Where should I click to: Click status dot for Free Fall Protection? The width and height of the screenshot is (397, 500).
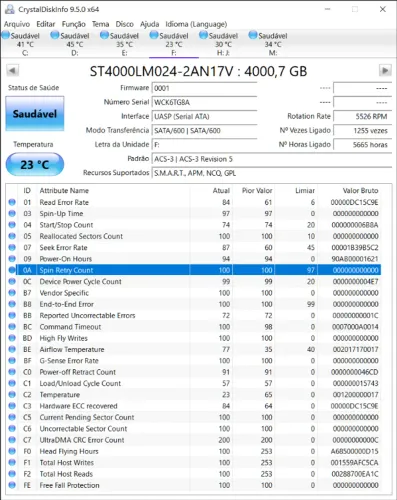(12, 485)
